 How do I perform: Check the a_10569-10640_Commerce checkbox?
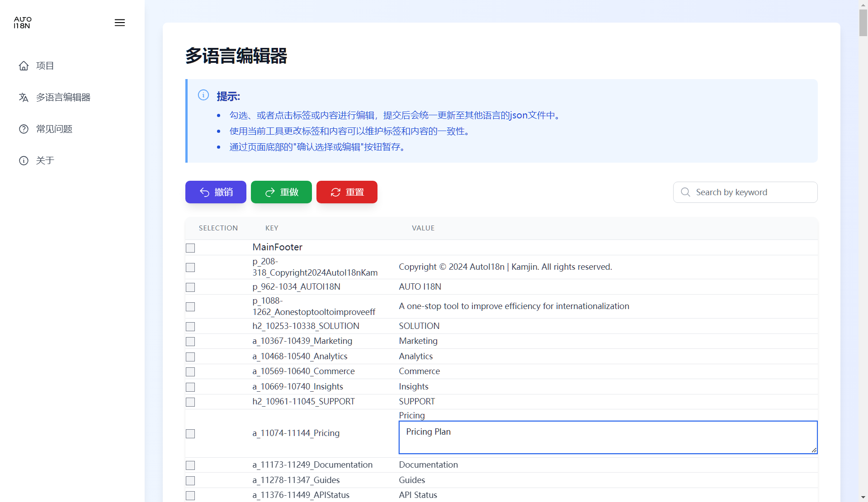click(x=190, y=372)
